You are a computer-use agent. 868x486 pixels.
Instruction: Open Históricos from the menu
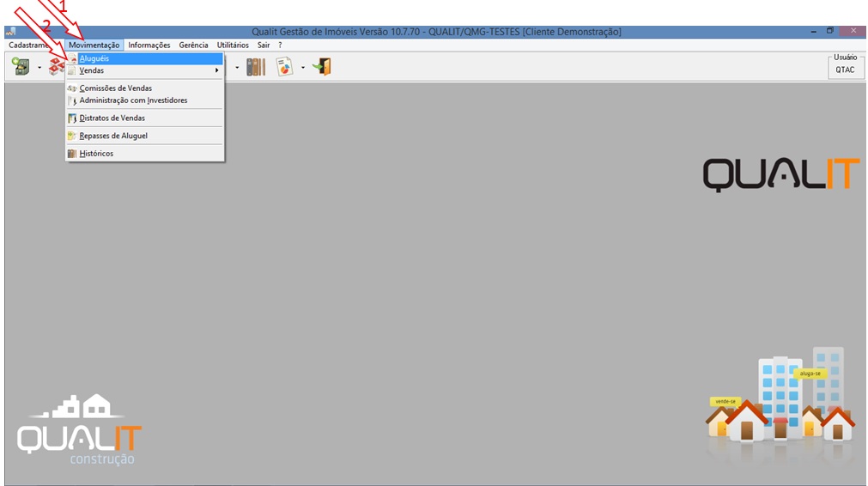[x=144, y=154]
